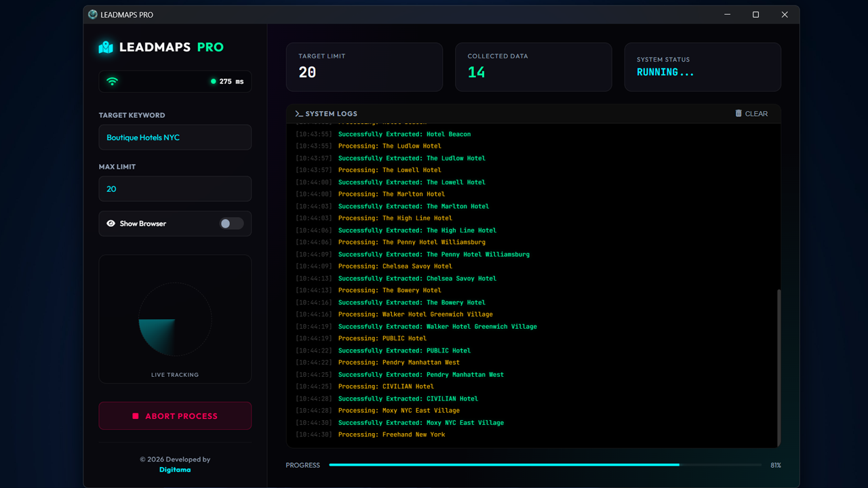
Task: Click the RUNNING... system status text
Action: [665, 73]
